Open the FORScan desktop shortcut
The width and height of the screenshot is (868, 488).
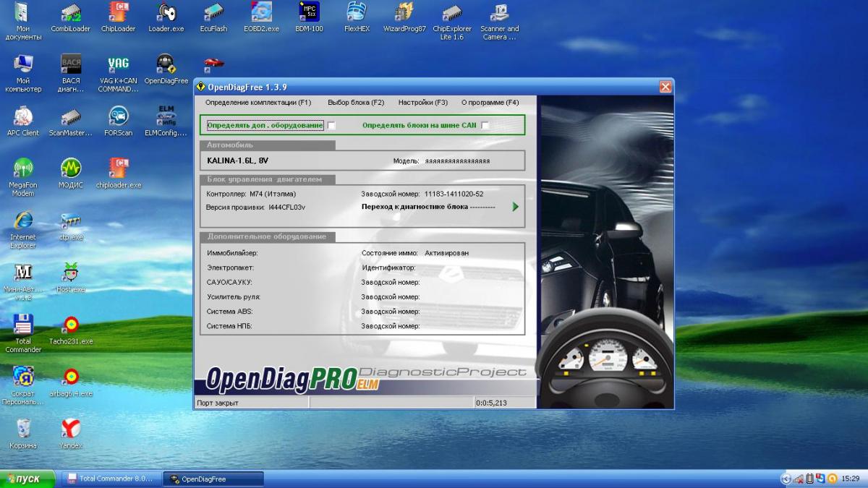[119, 122]
